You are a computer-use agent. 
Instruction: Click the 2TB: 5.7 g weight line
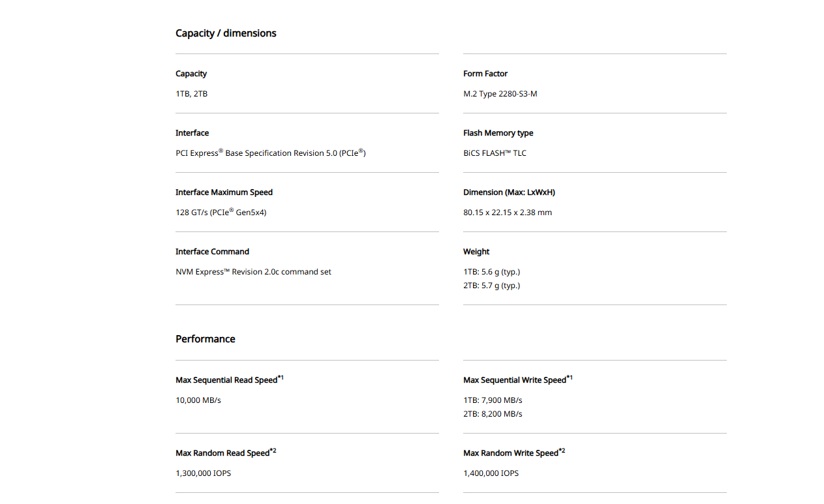pos(491,286)
